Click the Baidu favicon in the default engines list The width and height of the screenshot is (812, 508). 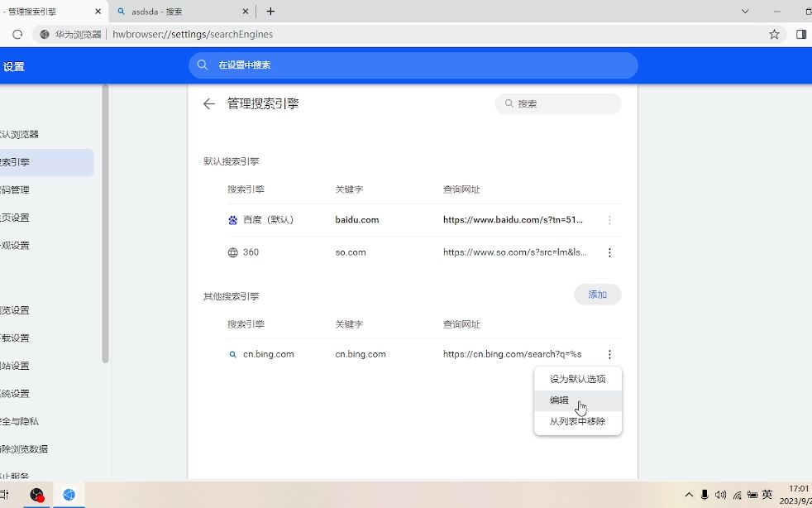(x=232, y=219)
